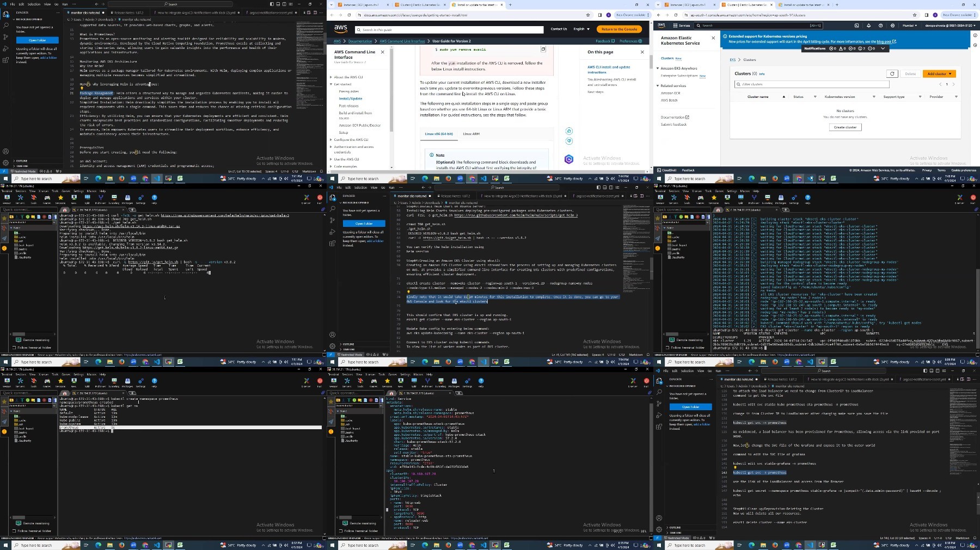Viewport: 980px width, 550px height.
Task: Open Mumbai region dropdown in EKS console
Action: (910, 25)
